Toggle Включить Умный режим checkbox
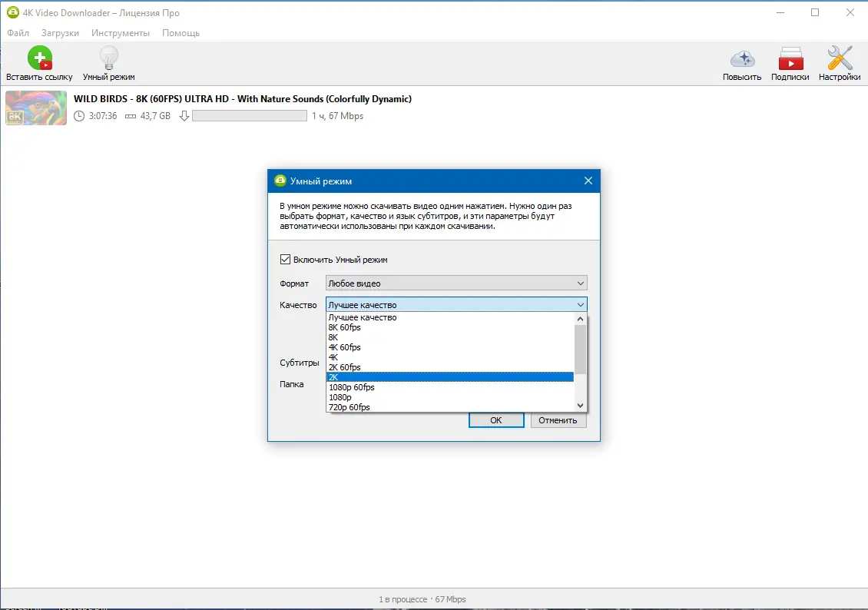Image resolution: width=868 pixels, height=610 pixels. tap(286, 259)
